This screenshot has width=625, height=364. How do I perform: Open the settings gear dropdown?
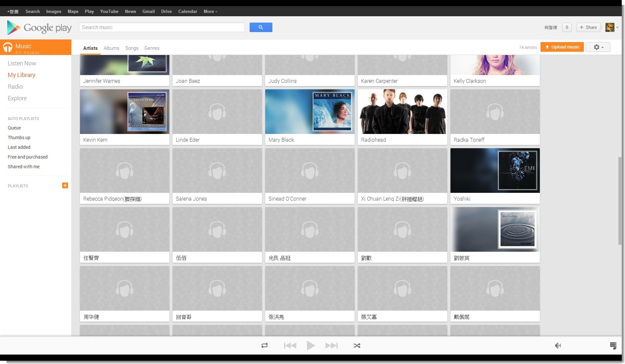tap(598, 47)
